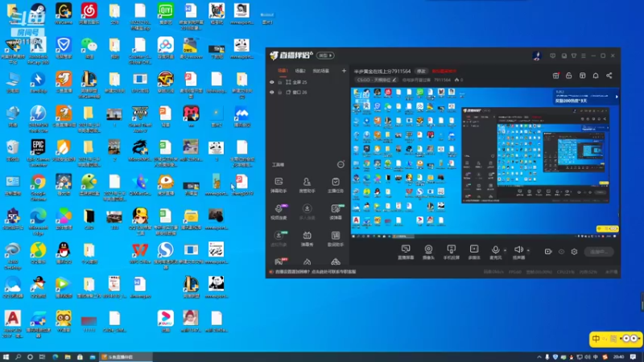Click the layout grid icon above the preview
Screen dimensions: 644x362
pyautogui.click(x=582, y=76)
